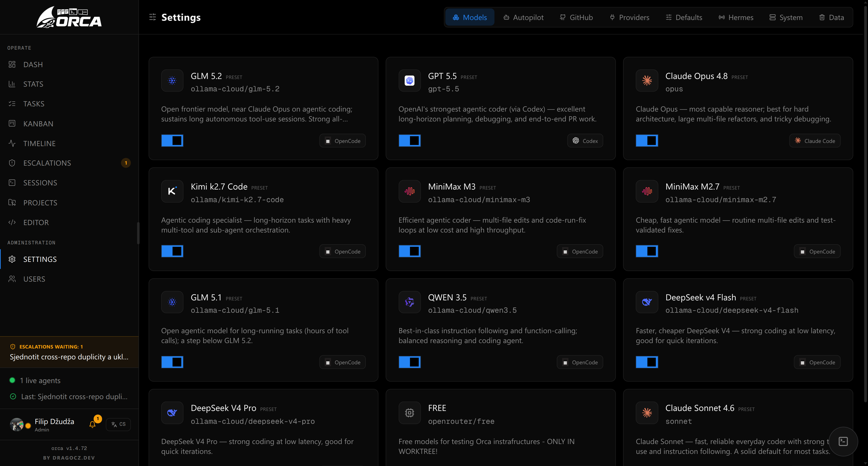Viewport: 868px width, 466px height.
Task: Switch to the Models tab
Action: [470, 17]
